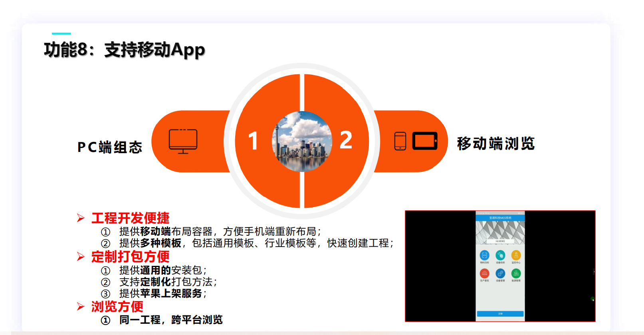Click the 工程开发便捷 arrow bullet
The height and width of the screenshot is (335, 644).
[x=81, y=218]
